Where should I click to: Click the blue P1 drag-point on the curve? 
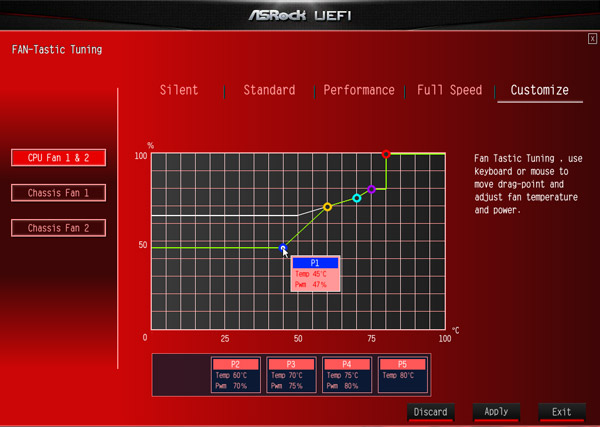click(x=283, y=248)
